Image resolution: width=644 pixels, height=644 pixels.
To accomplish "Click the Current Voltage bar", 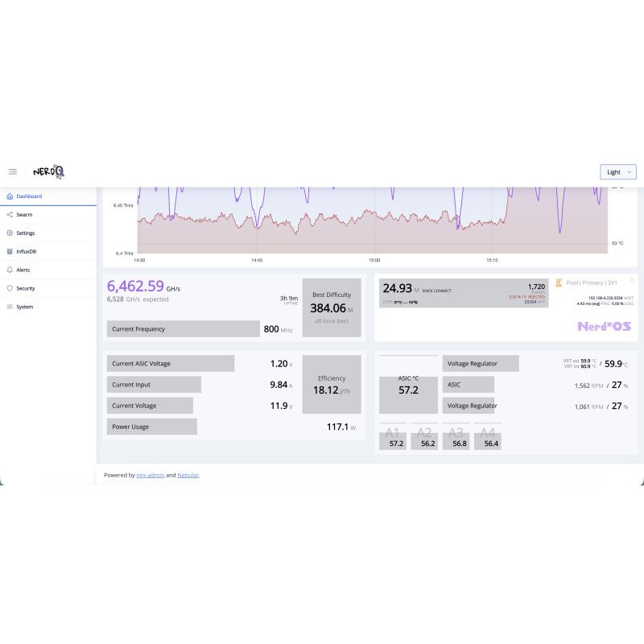I will click(x=150, y=406).
